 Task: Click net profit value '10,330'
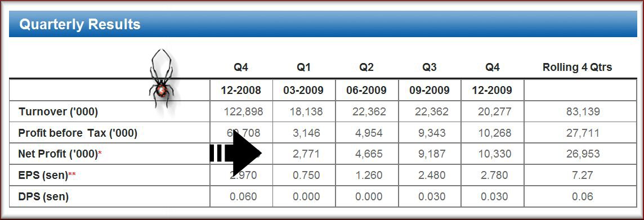494,154
